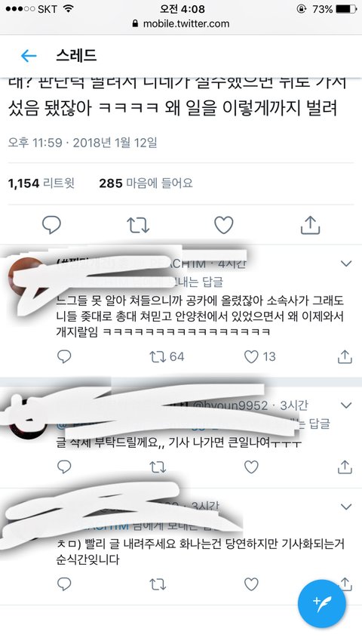Share the 글 삭제 부탁드릴께요 reply
362x644 pixels.
(345, 467)
